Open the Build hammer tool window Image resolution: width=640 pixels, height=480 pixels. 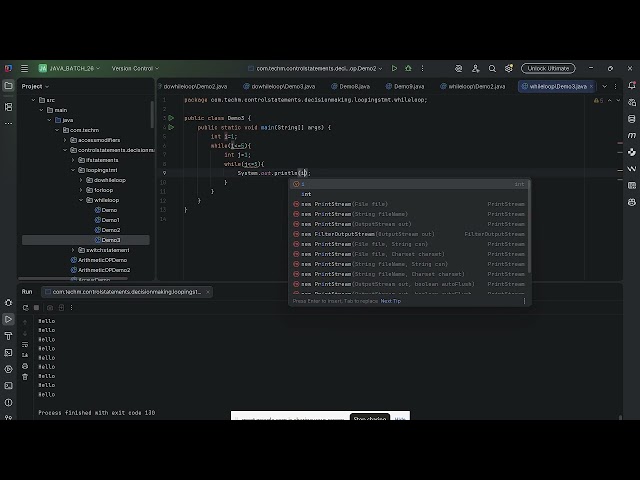tap(8, 336)
